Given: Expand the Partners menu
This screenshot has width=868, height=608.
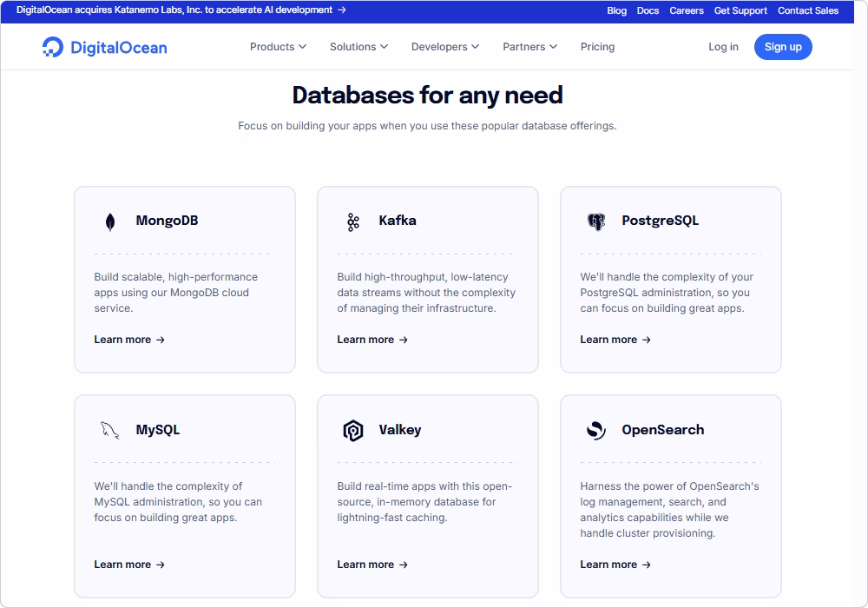Looking at the screenshot, I should click(529, 47).
